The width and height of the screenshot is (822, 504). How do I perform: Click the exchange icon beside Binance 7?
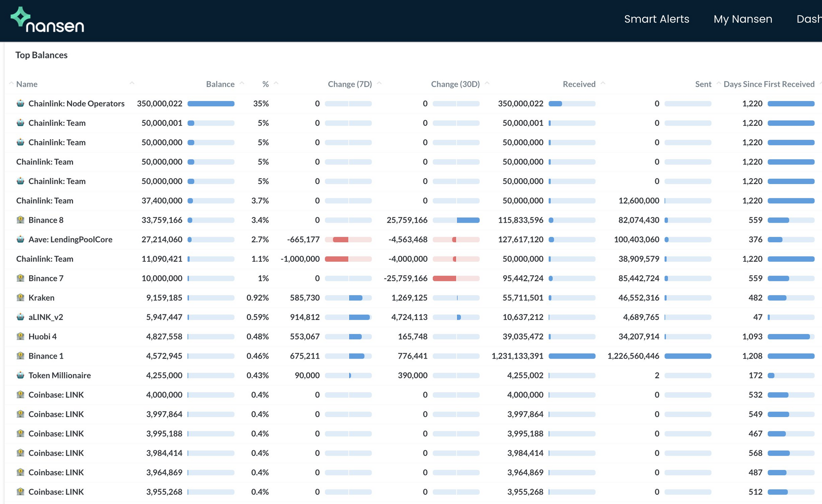20,278
